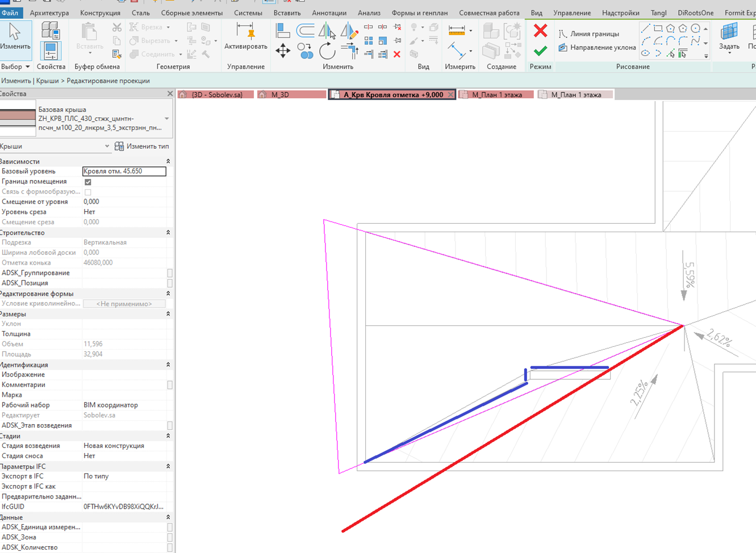Cancel edit mode with red X
Screen dimensions: 756x553
coord(540,30)
